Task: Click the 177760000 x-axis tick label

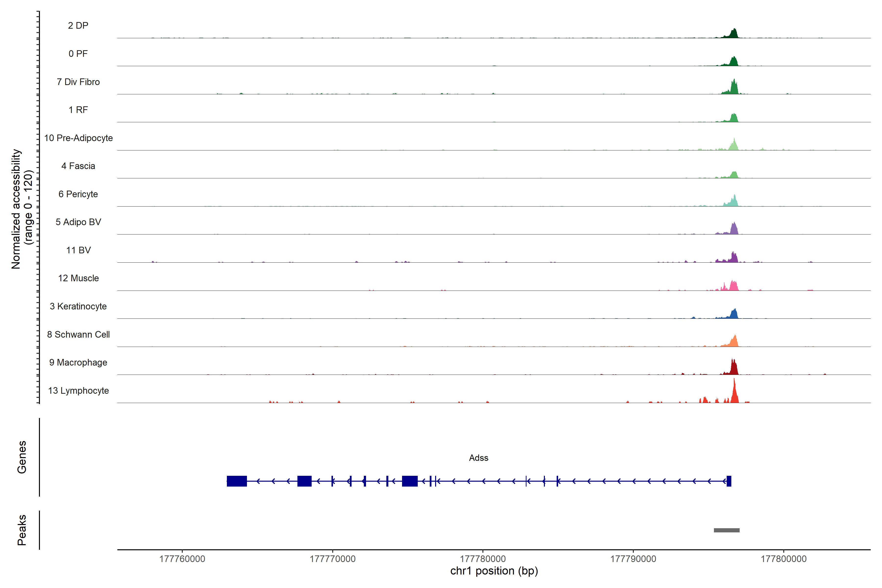Action: click(182, 559)
